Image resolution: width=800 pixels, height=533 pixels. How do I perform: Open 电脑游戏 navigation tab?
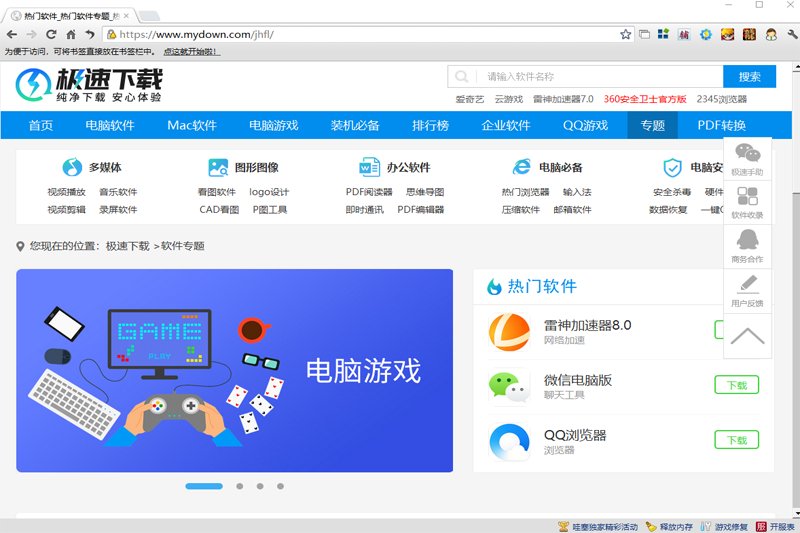click(273, 125)
